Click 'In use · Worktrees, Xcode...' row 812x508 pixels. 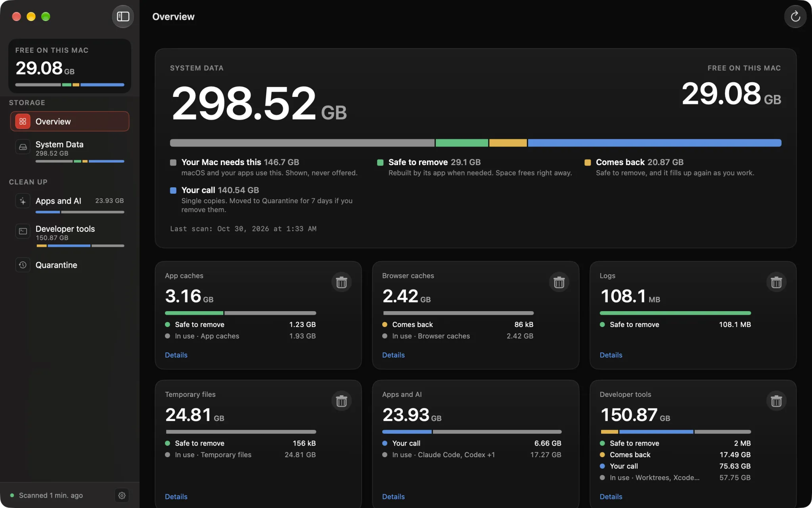point(675,478)
